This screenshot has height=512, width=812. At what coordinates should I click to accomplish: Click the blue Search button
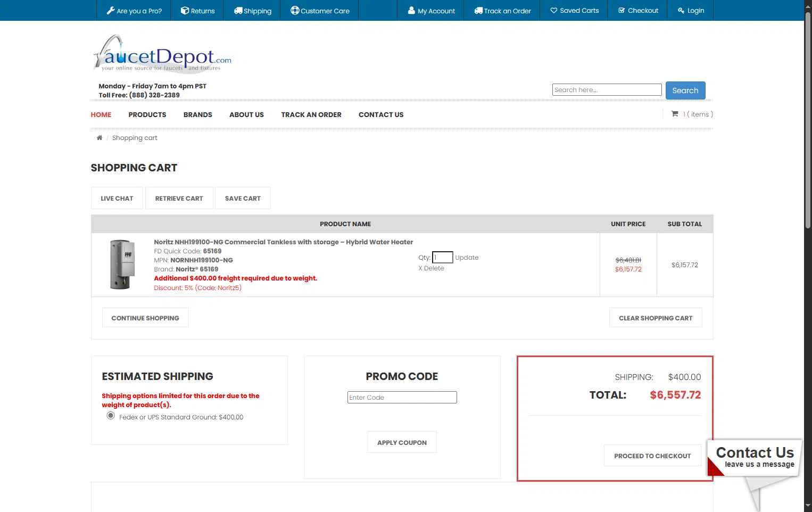(685, 90)
